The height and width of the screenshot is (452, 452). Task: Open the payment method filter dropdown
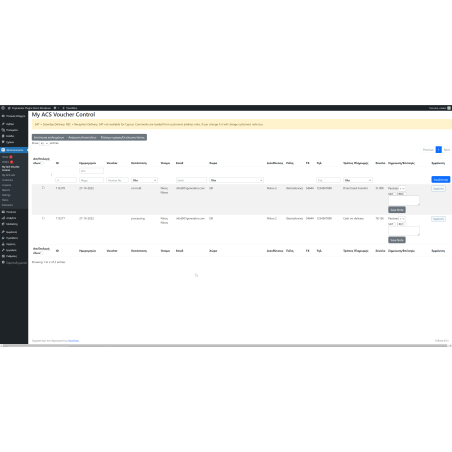click(358, 180)
